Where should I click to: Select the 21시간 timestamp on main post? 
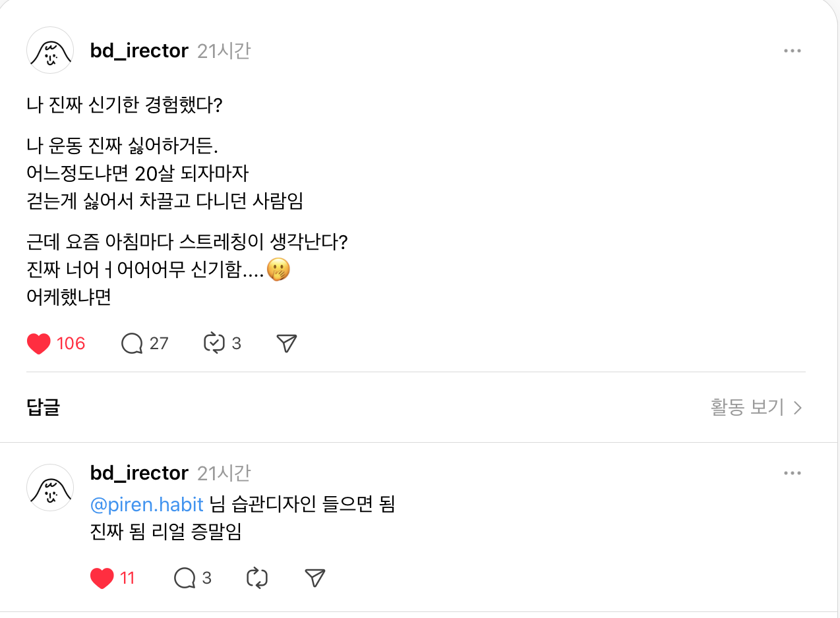pos(223,50)
